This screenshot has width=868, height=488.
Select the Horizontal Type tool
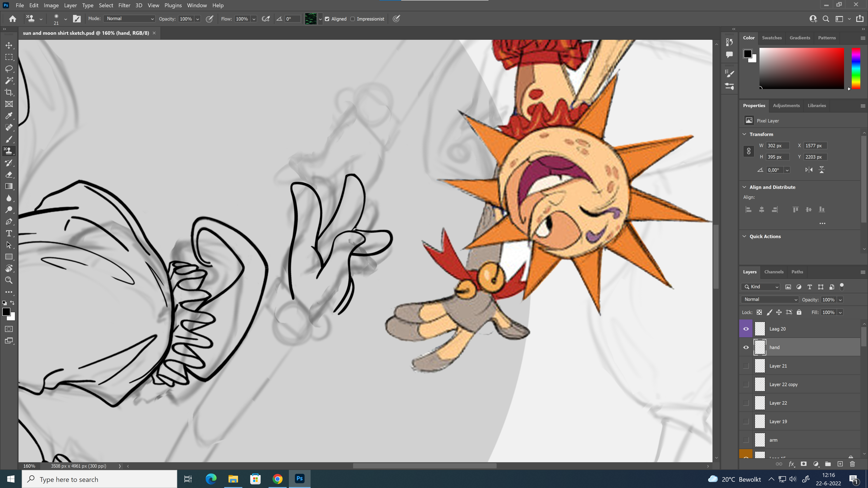(9, 233)
